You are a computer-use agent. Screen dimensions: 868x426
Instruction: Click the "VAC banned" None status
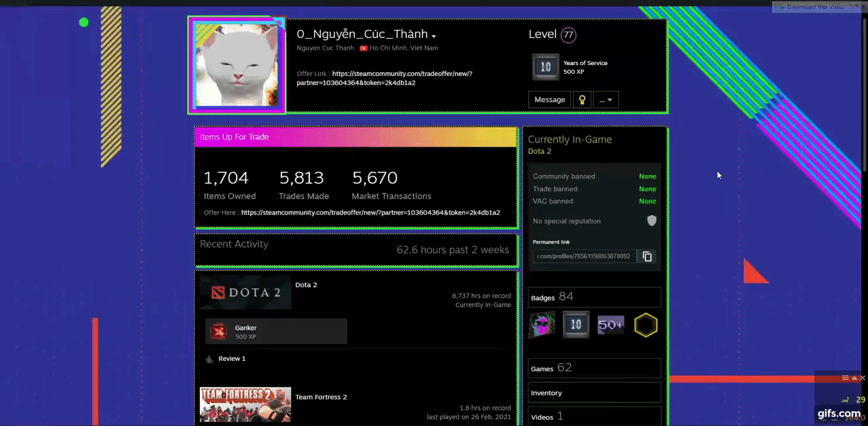648,201
